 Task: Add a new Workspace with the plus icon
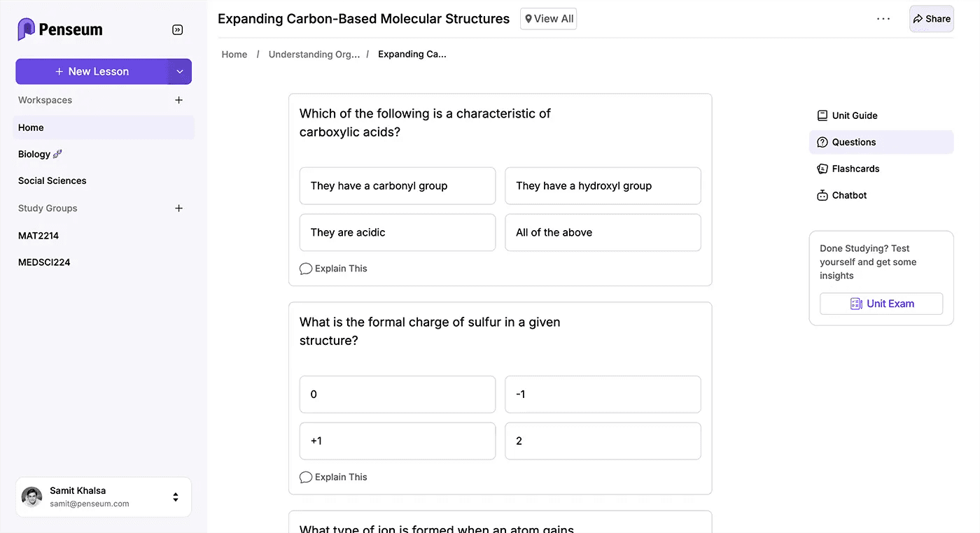pyautogui.click(x=178, y=100)
